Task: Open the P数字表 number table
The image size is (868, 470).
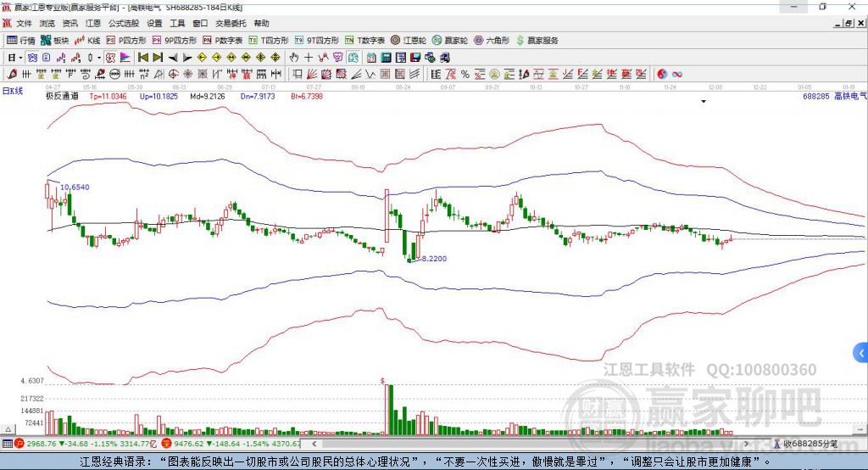Action: pyautogui.click(x=223, y=41)
